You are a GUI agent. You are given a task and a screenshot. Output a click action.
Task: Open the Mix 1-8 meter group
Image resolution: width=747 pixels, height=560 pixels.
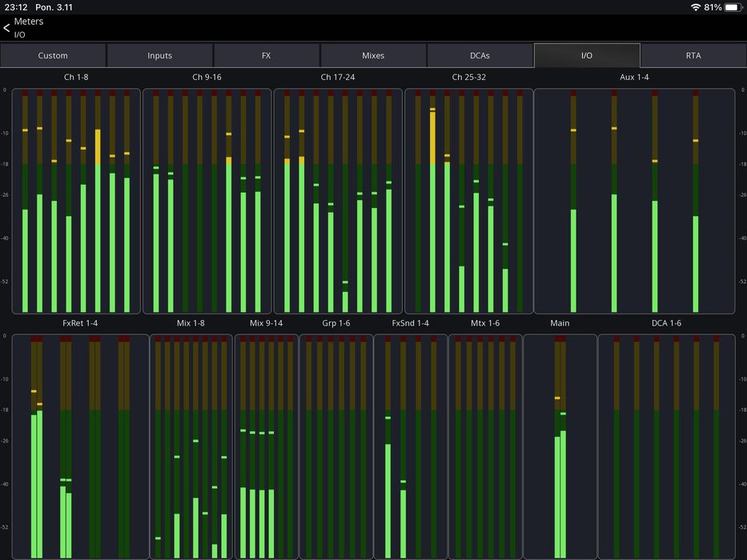[x=191, y=446]
